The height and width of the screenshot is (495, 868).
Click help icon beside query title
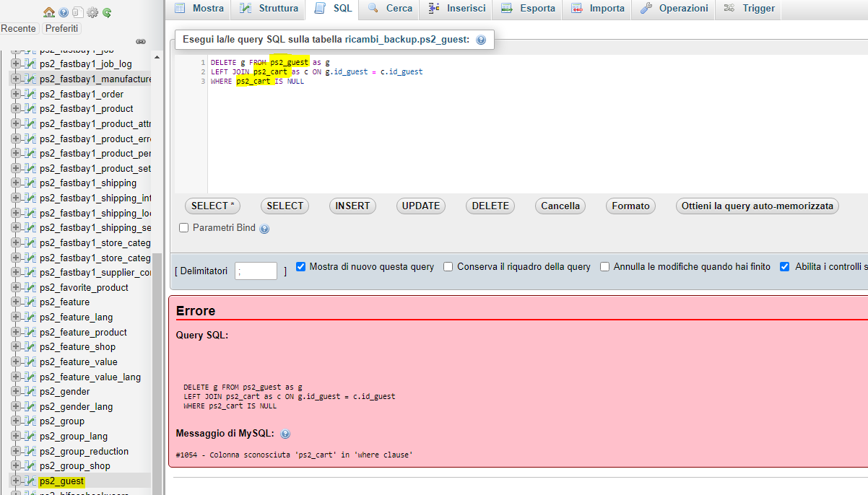click(481, 40)
